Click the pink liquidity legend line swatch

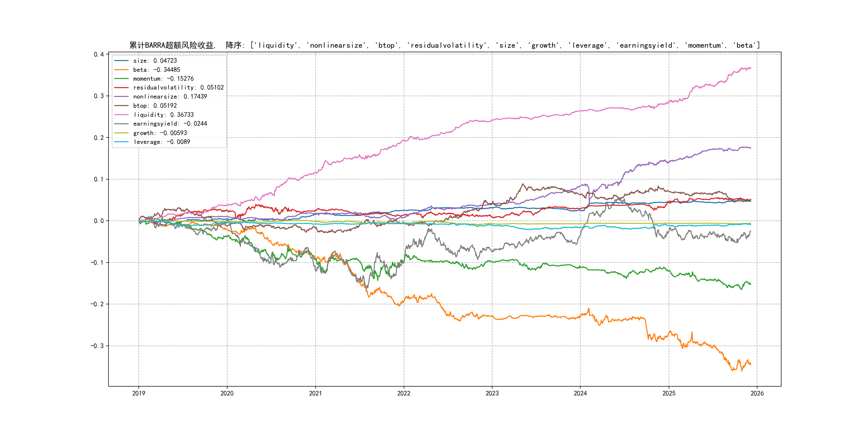click(x=121, y=115)
